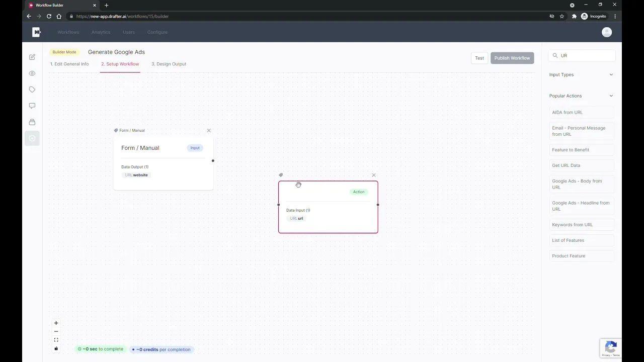Collapse the Popular Actions section

click(582, 96)
